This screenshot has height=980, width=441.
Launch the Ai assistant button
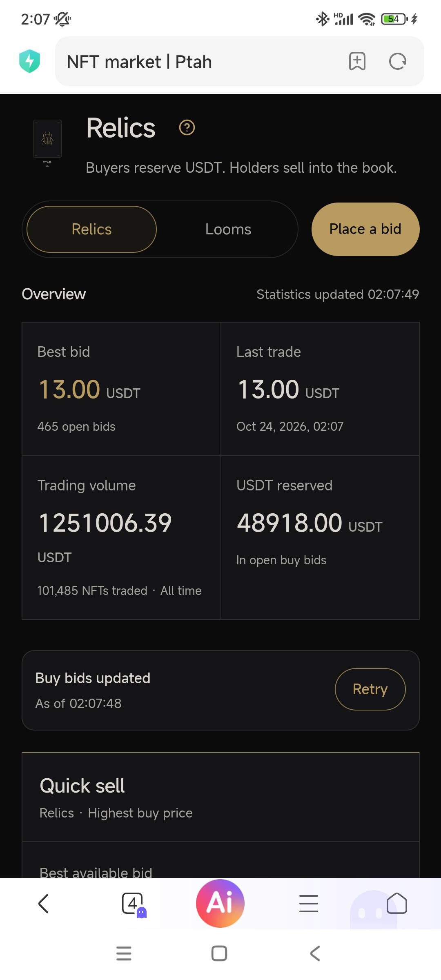220,903
